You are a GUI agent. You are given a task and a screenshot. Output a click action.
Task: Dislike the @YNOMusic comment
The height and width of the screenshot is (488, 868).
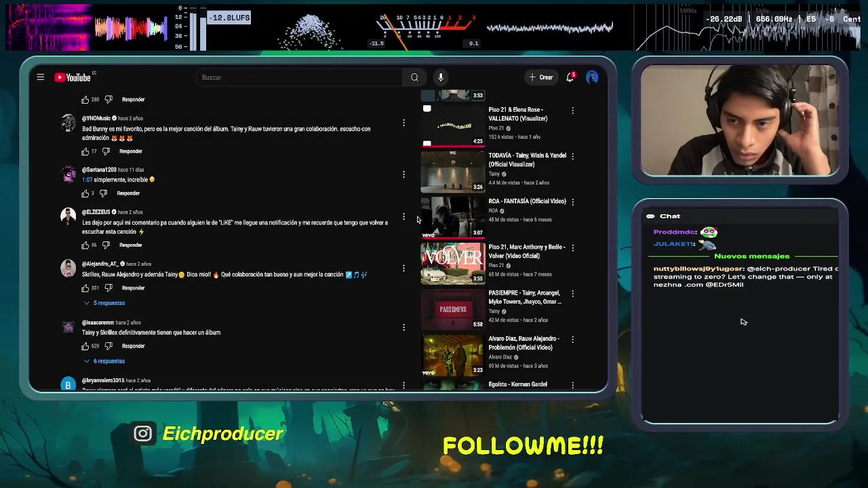106,151
